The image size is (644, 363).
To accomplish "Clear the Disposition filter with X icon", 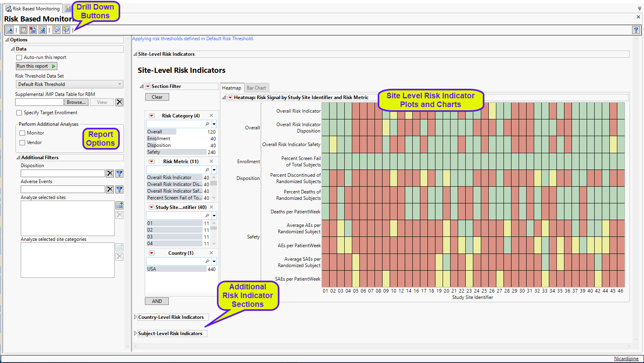I will point(110,174).
